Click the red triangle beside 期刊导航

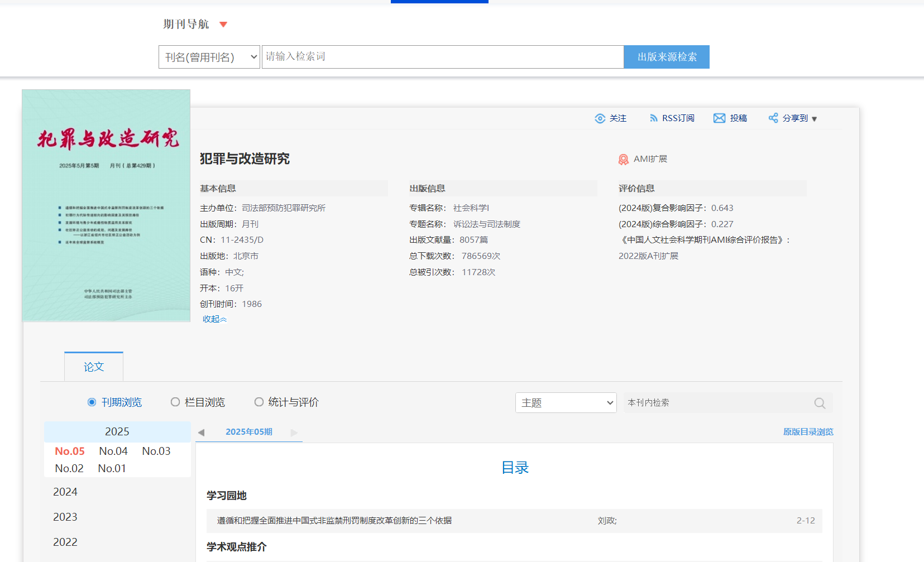coord(223,25)
